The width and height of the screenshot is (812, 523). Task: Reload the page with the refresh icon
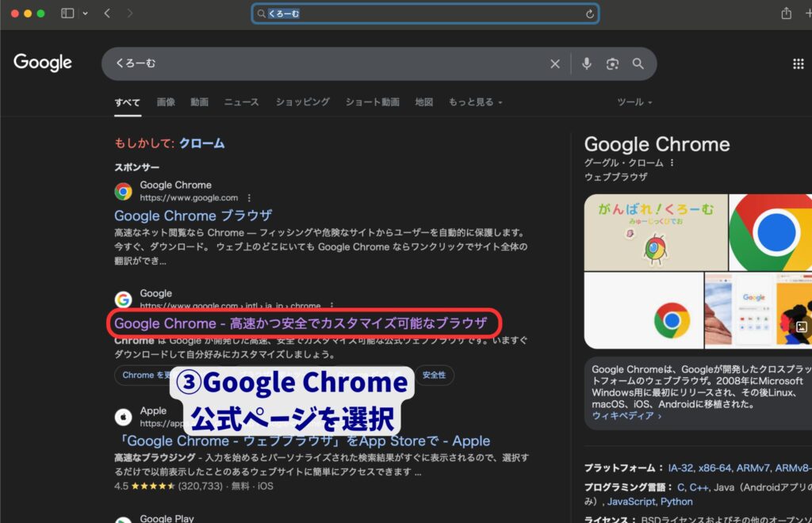coord(589,14)
